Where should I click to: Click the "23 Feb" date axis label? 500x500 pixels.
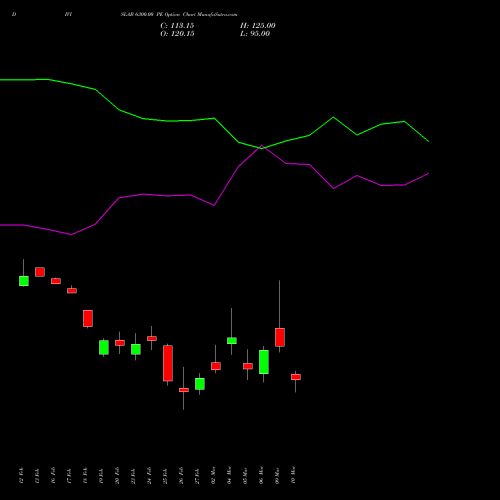[x=133, y=476]
